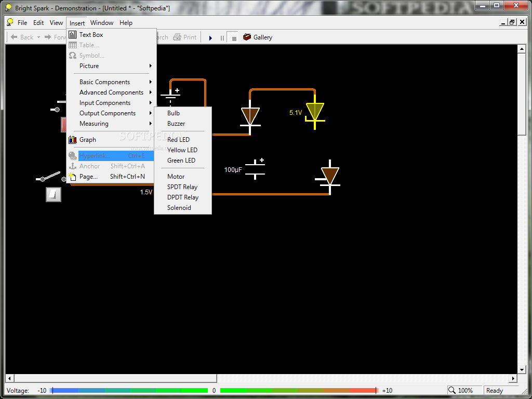The width and height of the screenshot is (532, 399).
Task: Insert a Solenoid component
Action: (183, 208)
